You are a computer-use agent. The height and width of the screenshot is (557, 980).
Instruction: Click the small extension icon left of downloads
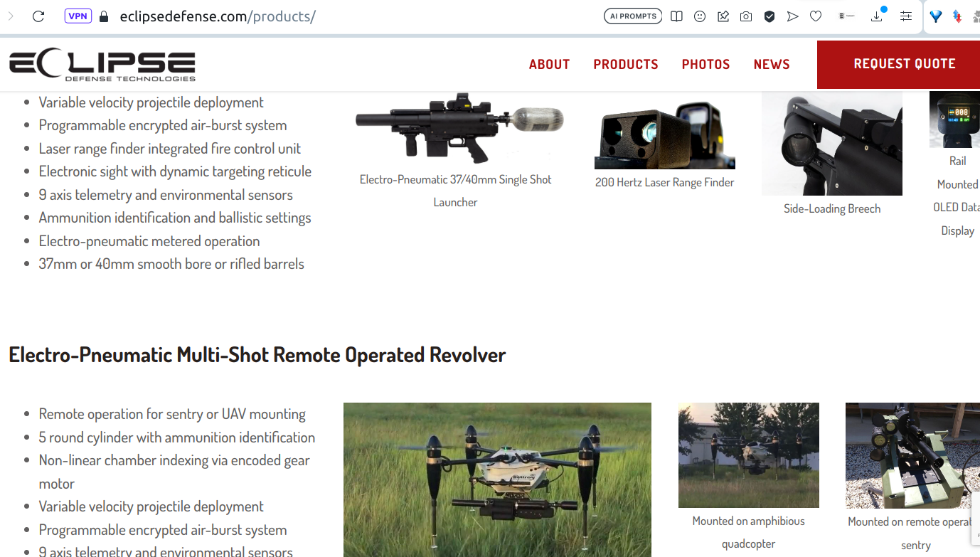click(x=846, y=16)
